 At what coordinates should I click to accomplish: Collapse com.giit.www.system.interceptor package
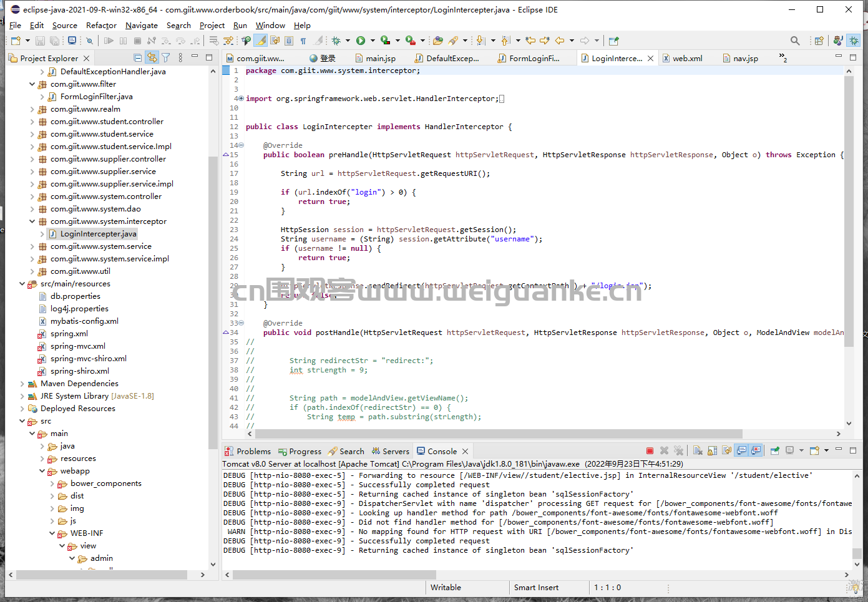[x=32, y=221]
